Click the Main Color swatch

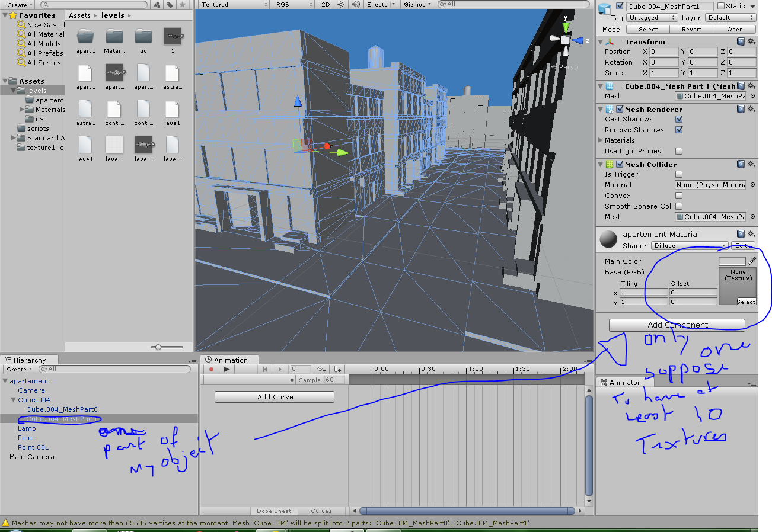tap(732, 261)
